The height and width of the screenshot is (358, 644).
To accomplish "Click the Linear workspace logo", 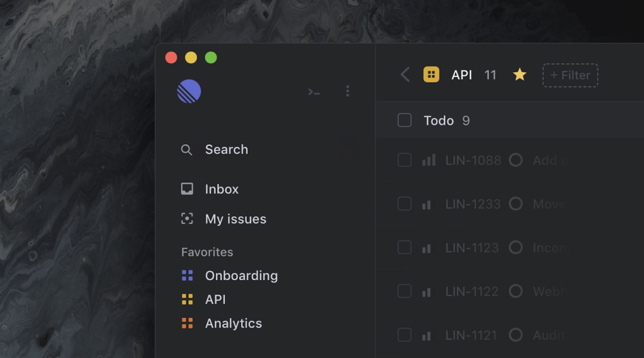I will [x=189, y=91].
